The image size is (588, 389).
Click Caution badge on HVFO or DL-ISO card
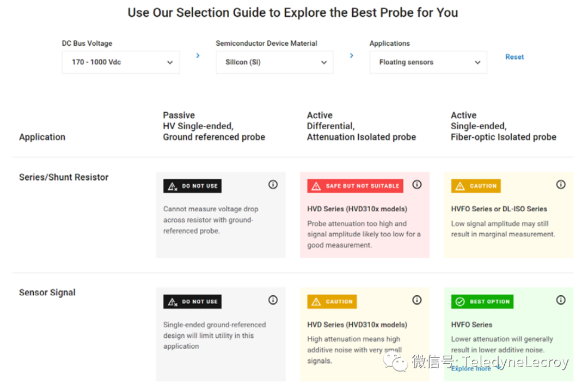click(475, 186)
